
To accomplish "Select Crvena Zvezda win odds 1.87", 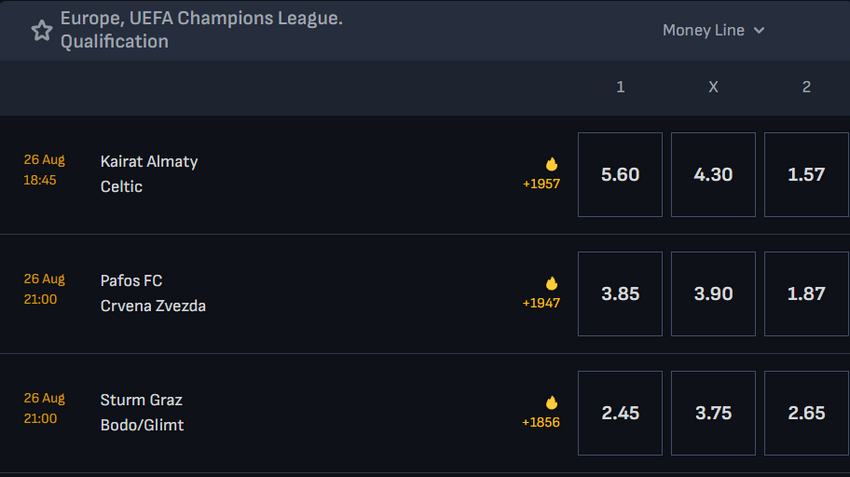I will (x=806, y=294).
